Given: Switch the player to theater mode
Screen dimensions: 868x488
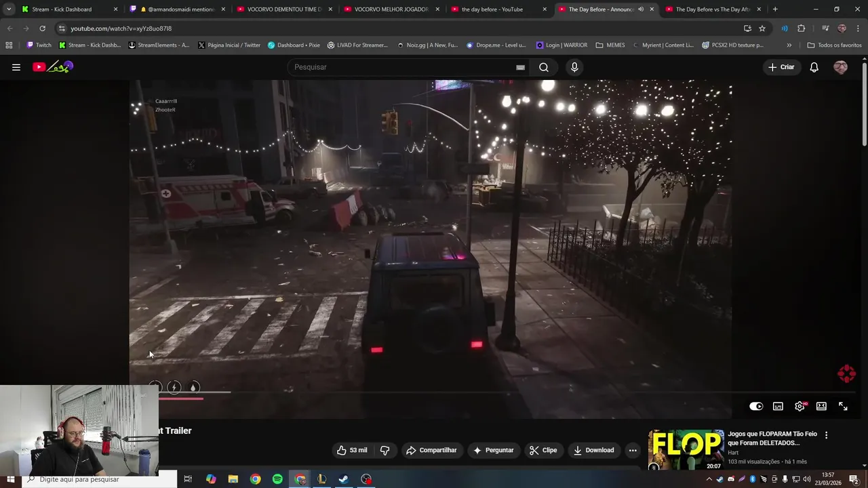Looking at the screenshot, I should 821,406.
